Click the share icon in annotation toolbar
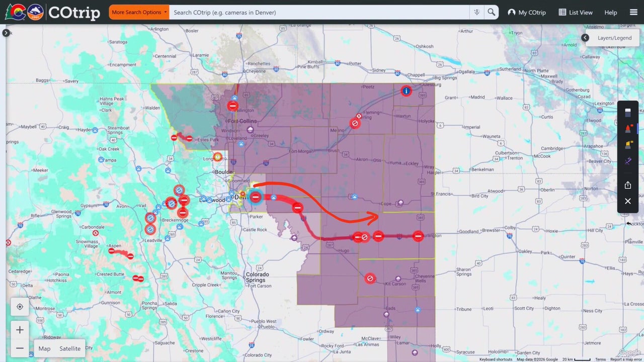644x362 pixels. 628,185
